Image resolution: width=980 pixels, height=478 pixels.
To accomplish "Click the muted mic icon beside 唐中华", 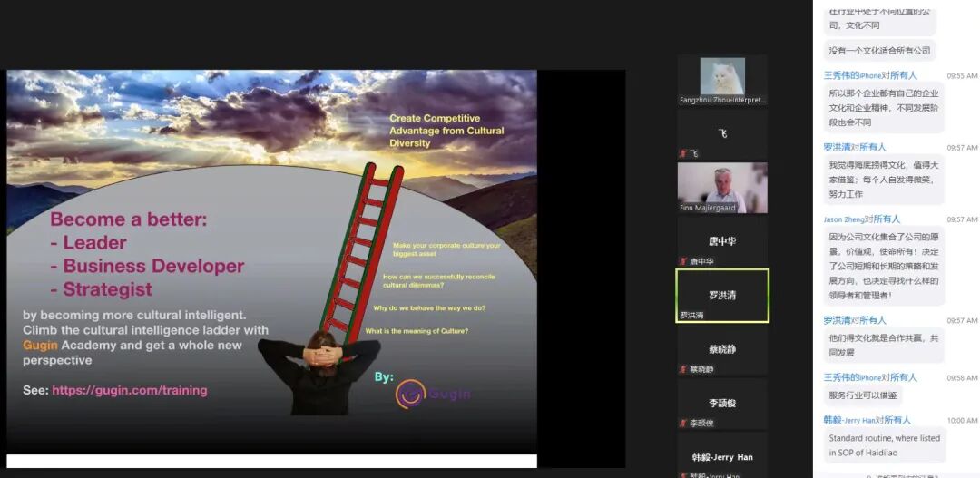I will pos(684,262).
